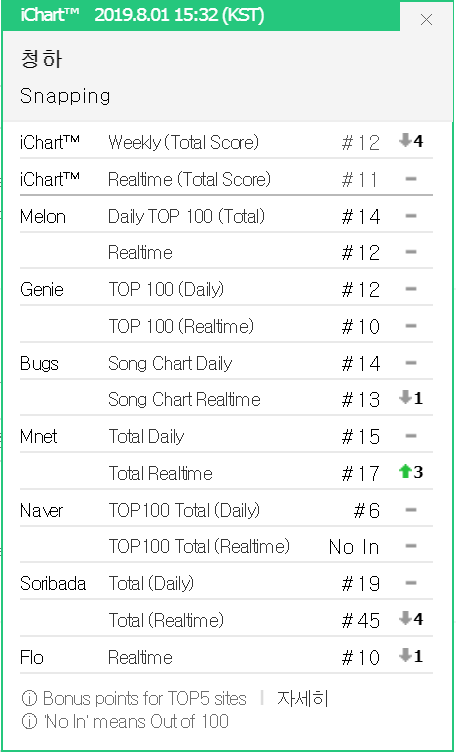The height and width of the screenshot is (752, 456).
Task: Click the iChart timestamp header bar
Action: click(201, 16)
